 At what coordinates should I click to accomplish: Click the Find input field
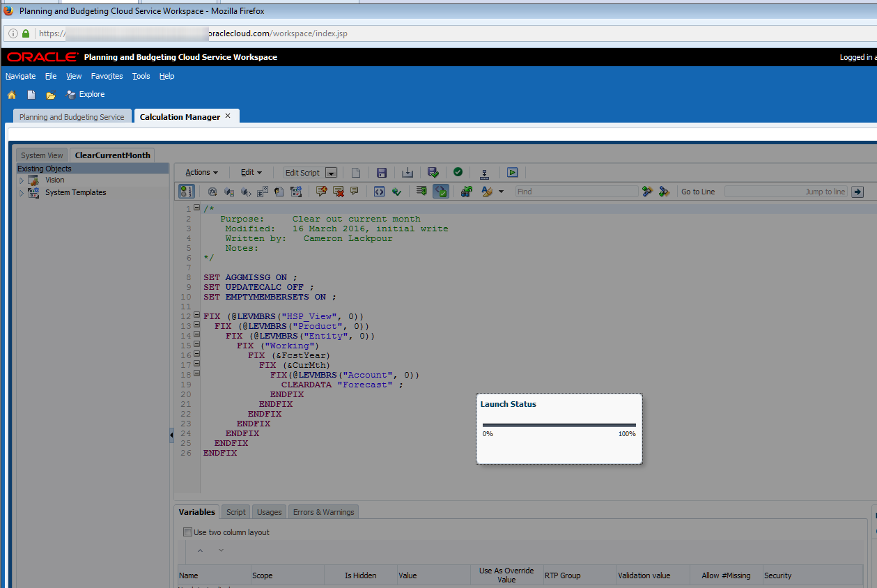click(576, 192)
